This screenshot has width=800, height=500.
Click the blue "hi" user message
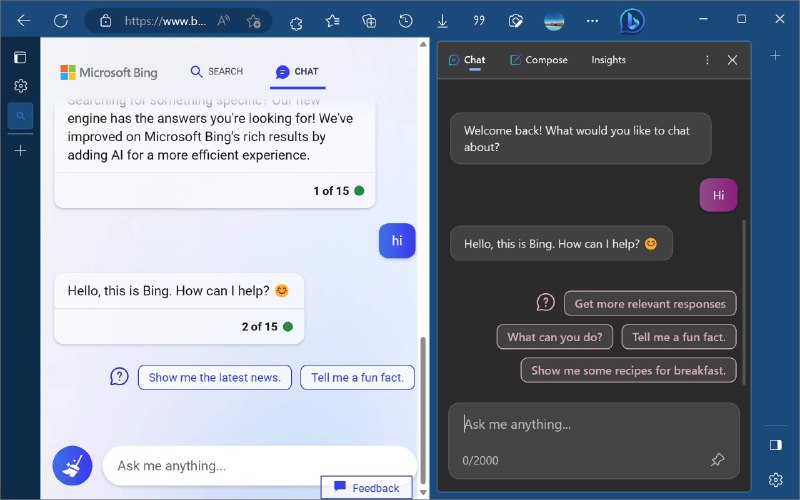pos(397,240)
